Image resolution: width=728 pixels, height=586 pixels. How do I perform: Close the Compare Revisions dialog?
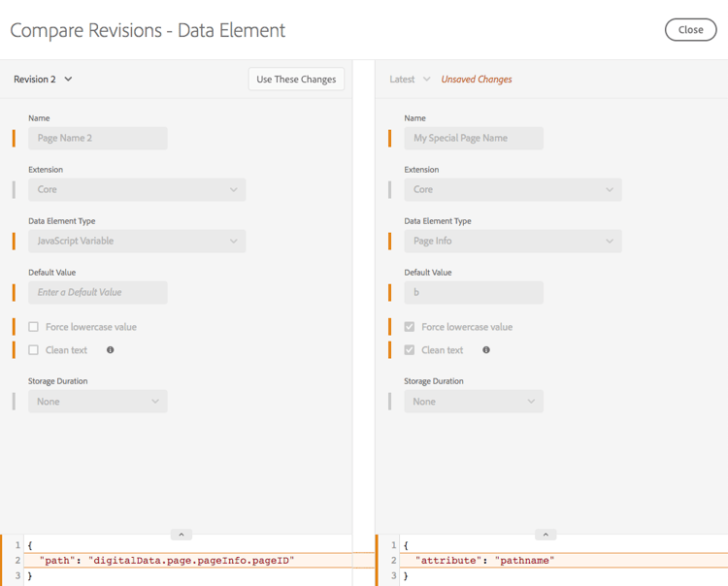[691, 30]
